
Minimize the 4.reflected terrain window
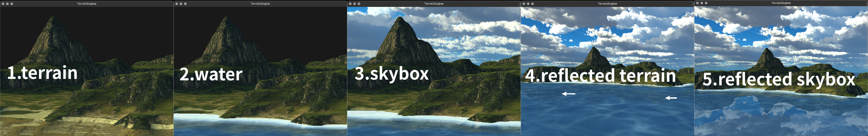tap(528, 4)
